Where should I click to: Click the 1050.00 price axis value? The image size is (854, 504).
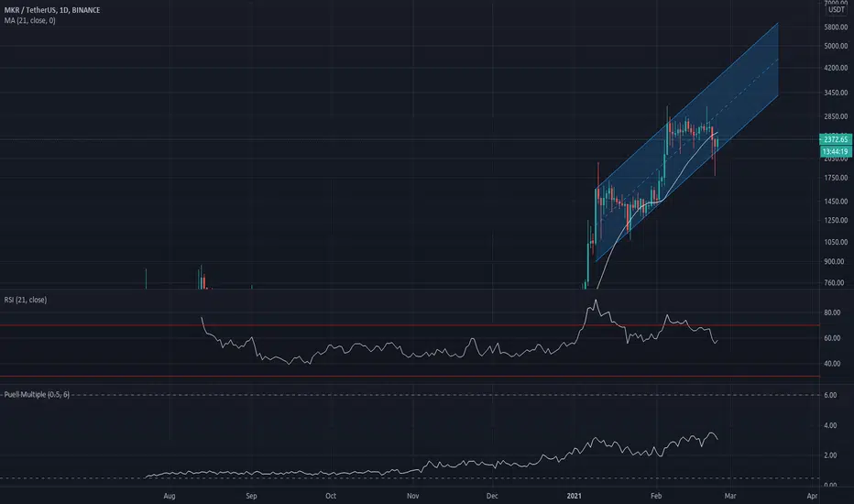point(836,242)
